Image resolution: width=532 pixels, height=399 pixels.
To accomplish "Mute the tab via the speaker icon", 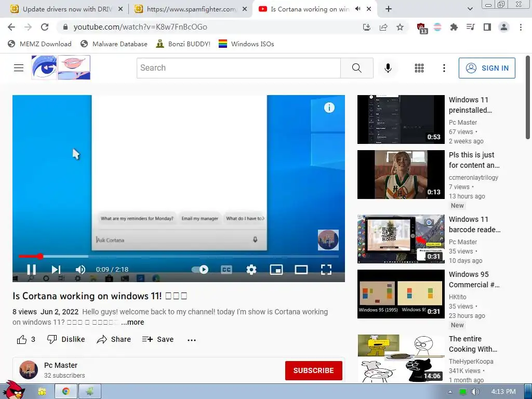I will pos(357,9).
